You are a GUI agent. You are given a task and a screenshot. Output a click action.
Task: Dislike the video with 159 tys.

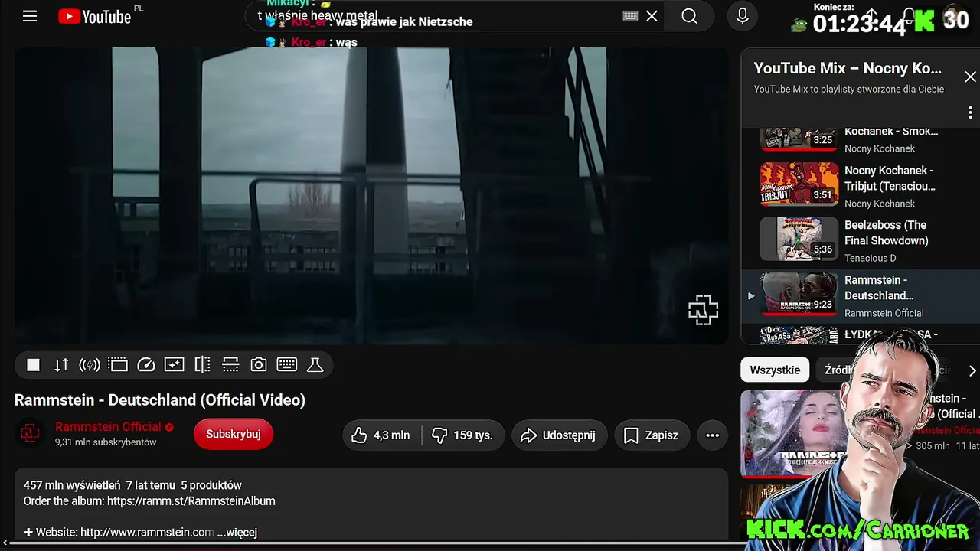(x=463, y=435)
